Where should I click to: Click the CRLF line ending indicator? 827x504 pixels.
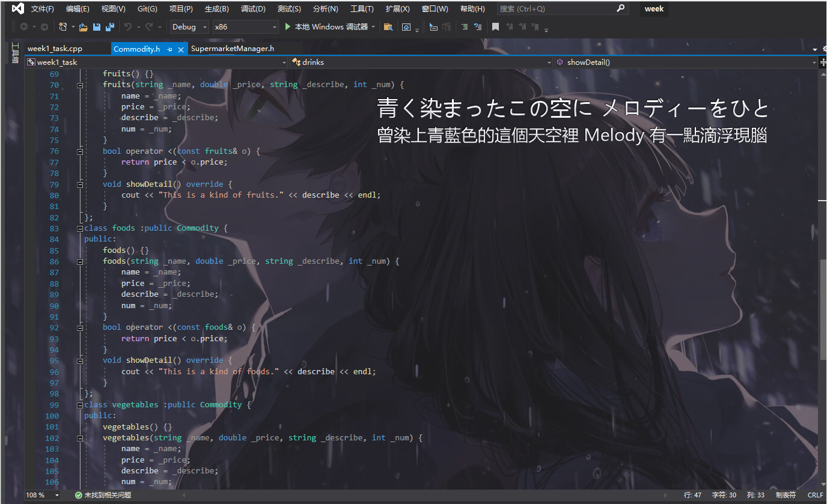point(816,495)
